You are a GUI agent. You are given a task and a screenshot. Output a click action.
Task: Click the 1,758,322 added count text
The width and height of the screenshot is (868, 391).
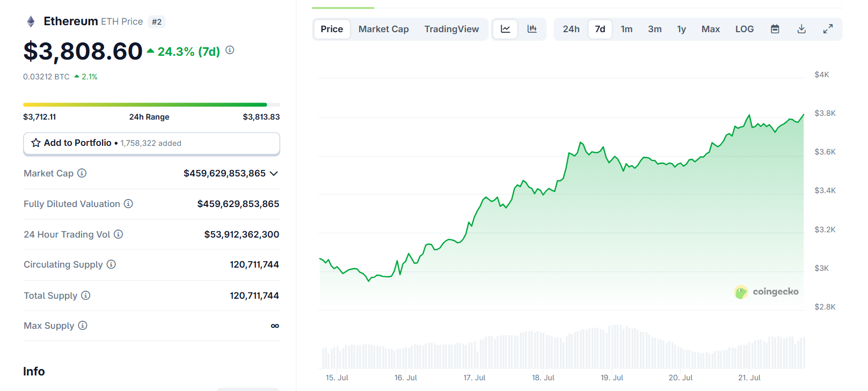tap(151, 143)
